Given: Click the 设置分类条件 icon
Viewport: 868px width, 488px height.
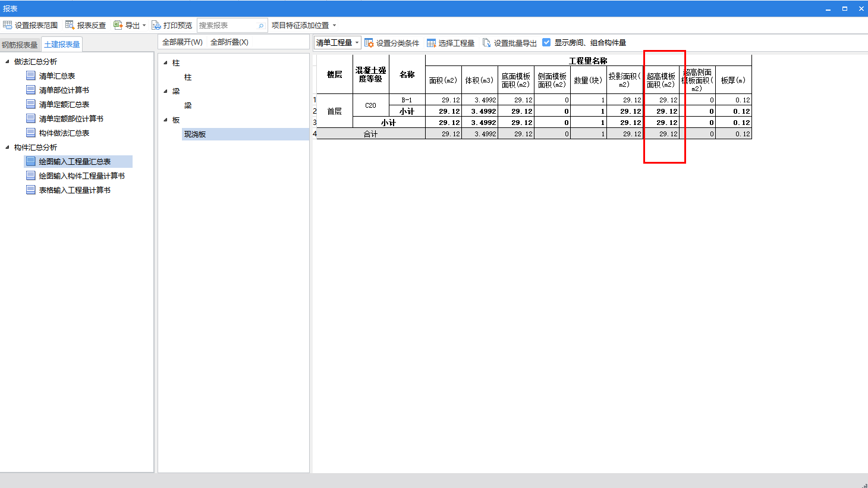Looking at the screenshot, I should [x=369, y=43].
